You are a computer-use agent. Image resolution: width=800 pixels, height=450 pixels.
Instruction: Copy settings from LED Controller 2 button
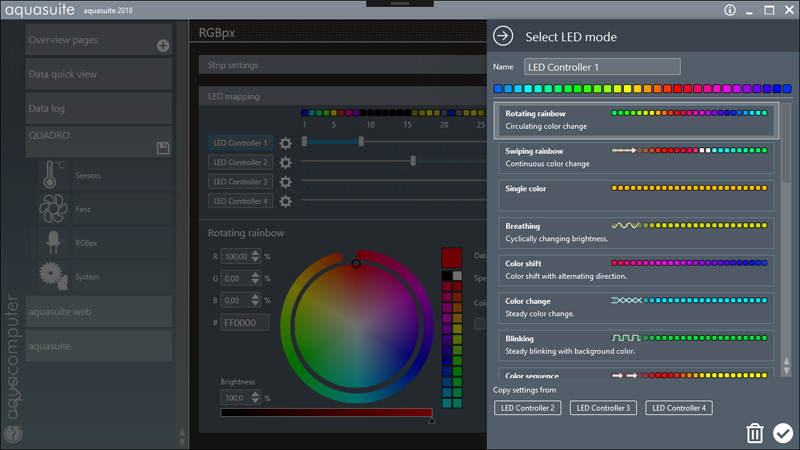click(528, 408)
